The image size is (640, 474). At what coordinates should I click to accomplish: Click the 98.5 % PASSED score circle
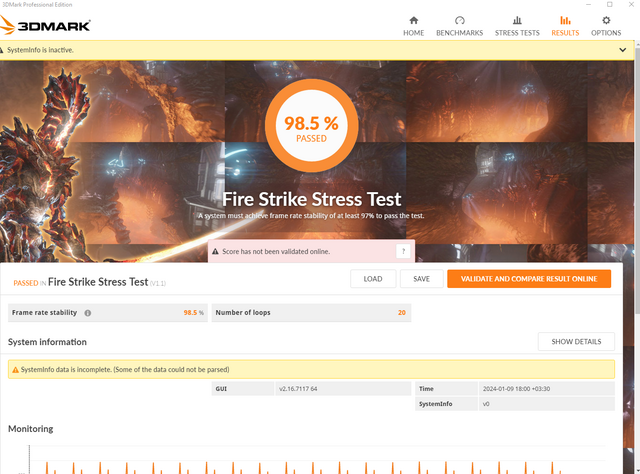311,125
